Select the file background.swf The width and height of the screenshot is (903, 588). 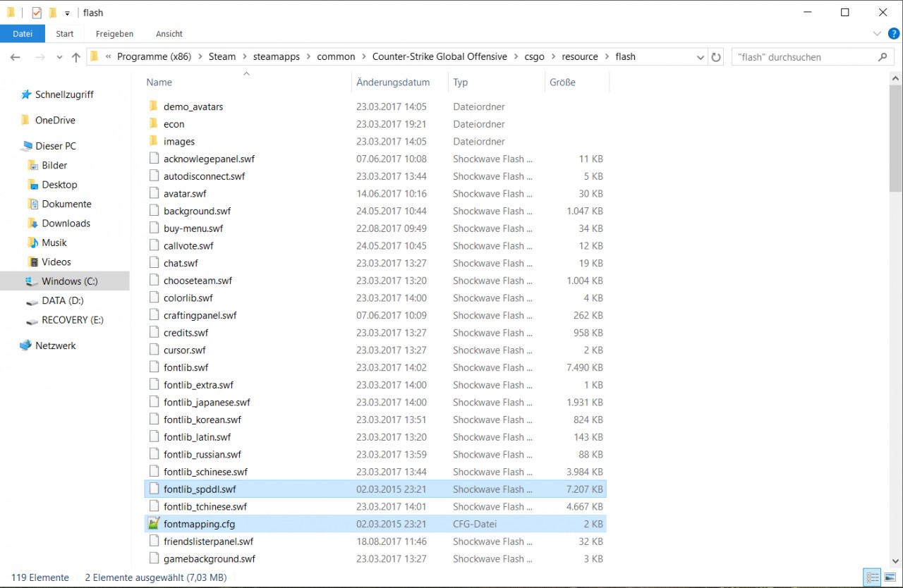click(197, 211)
